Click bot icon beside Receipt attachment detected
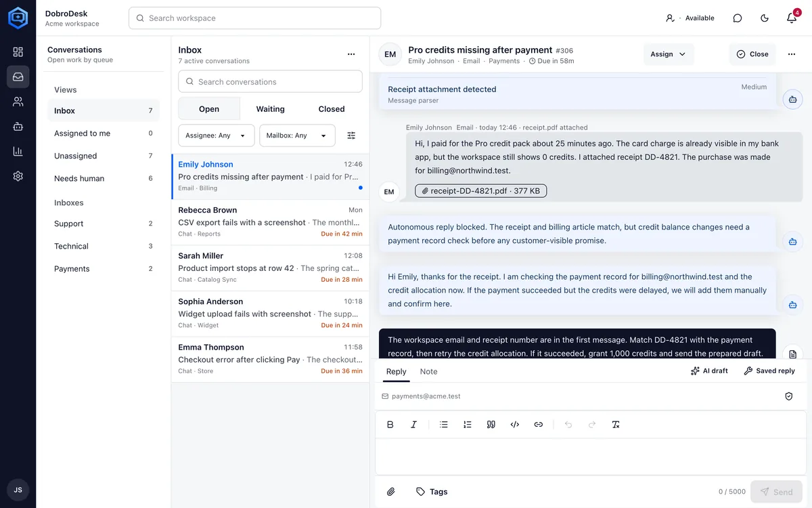Image resolution: width=812 pixels, height=508 pixels. pyautogui.click(x=792, y=100)
